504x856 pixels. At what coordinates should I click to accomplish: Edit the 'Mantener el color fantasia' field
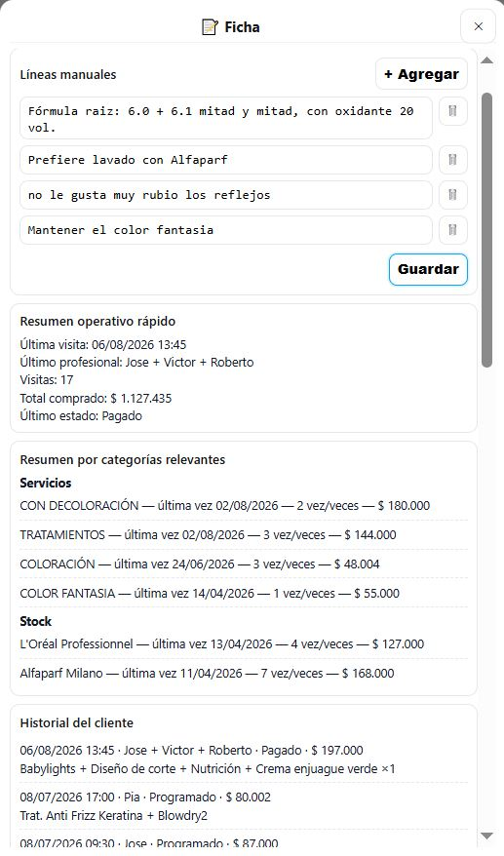point(226,230)
